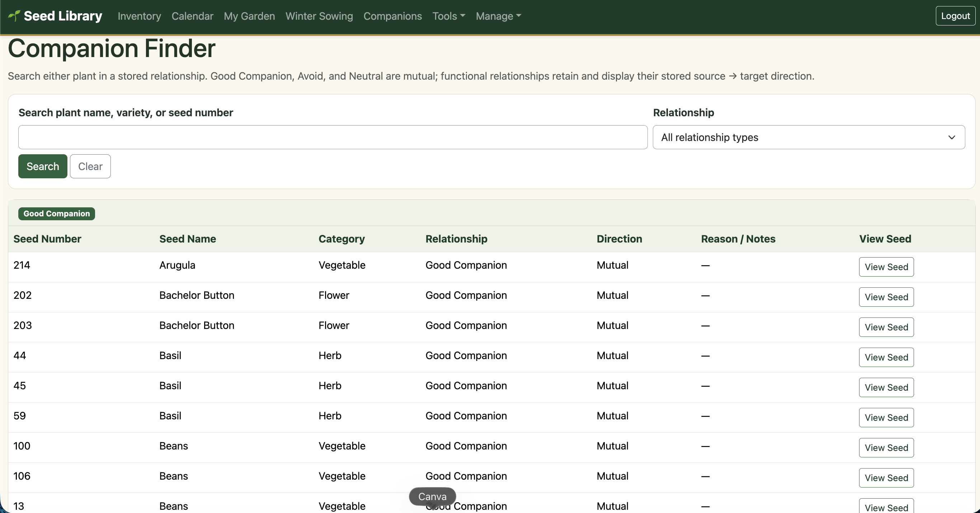980x513 pixels.
Task: Click the Seed Number column header
Action: tap(47, 239)
